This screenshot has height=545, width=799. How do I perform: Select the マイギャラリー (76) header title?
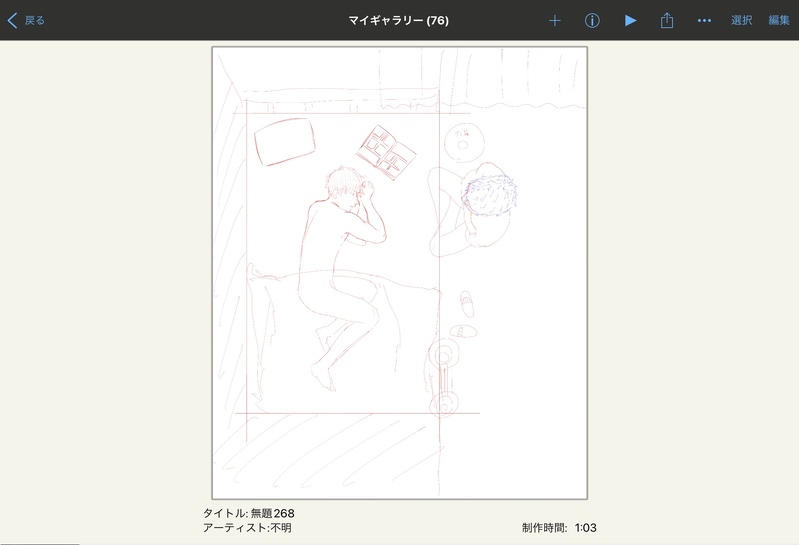[x=398, y=20]
